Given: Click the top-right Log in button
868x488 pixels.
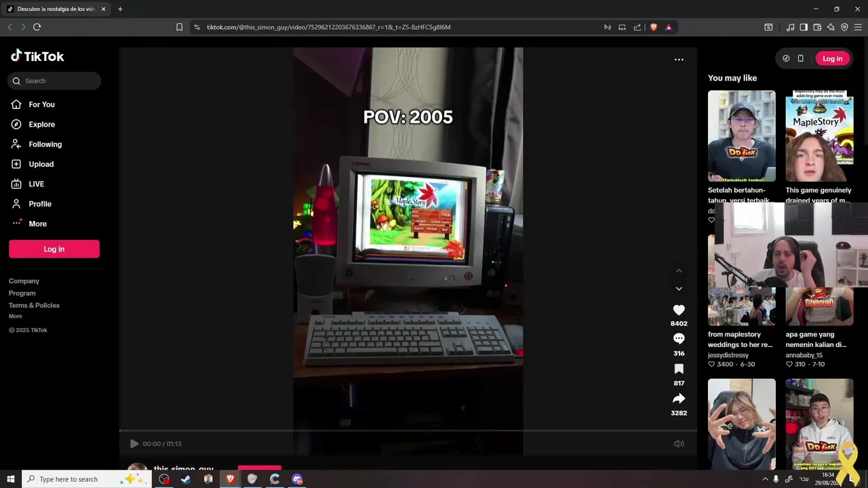Looking at the screenshot, I should tap(832, 58).
